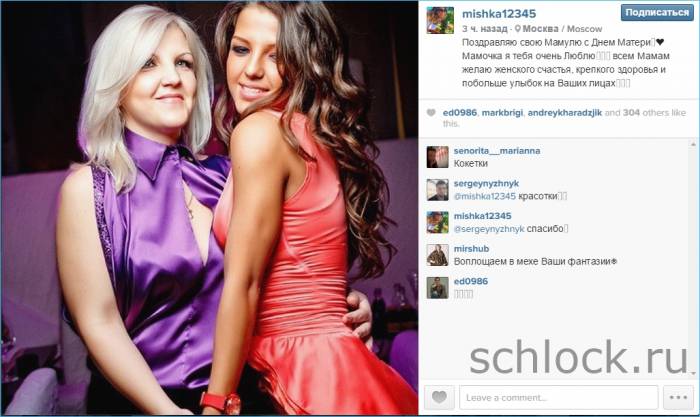Click senorita__marianna's comment avatar

pyautogui.click(x=438, y=157)
